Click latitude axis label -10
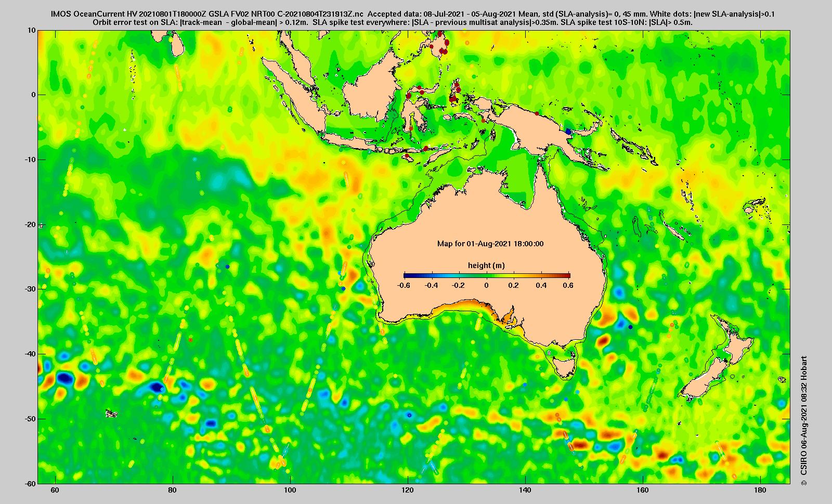832x504 pixels. 31,160
